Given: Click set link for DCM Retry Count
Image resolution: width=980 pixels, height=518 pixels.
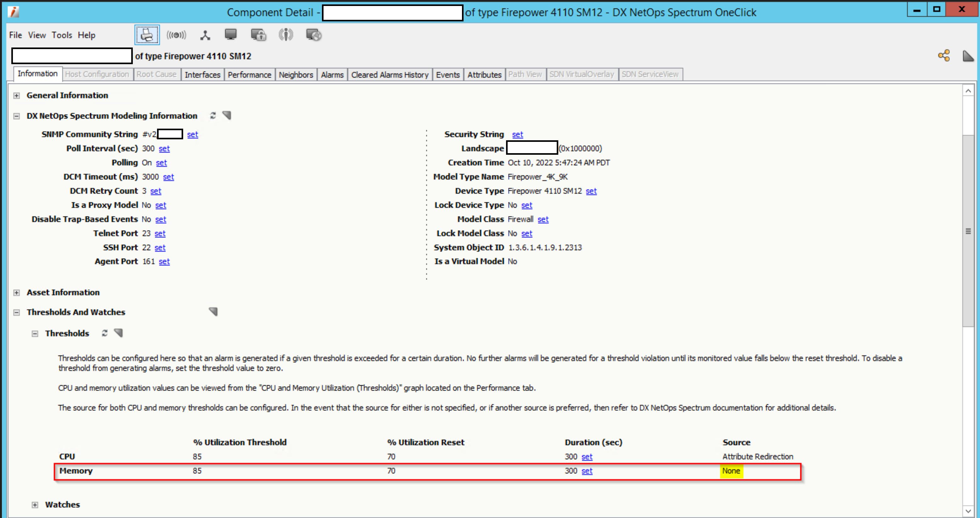Looking at the screenshot, I should (x=155, y=191).
